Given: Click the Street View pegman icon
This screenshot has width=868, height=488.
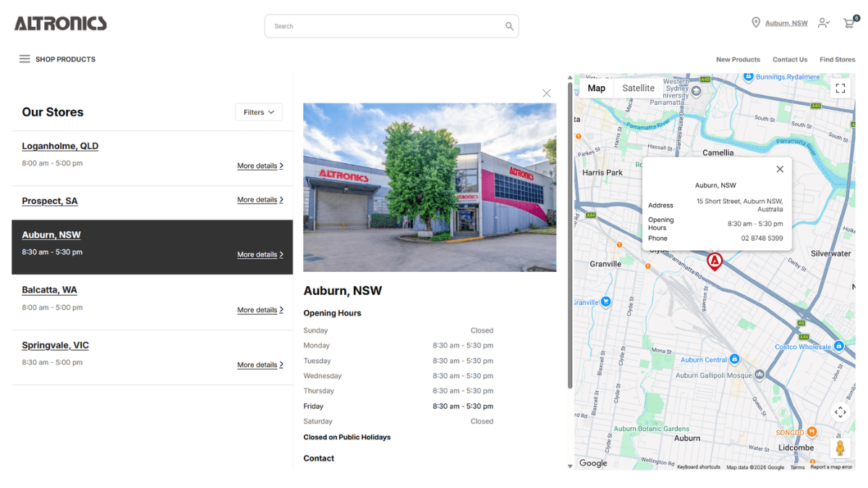Looking at the screenshot, I should point(840,448).
